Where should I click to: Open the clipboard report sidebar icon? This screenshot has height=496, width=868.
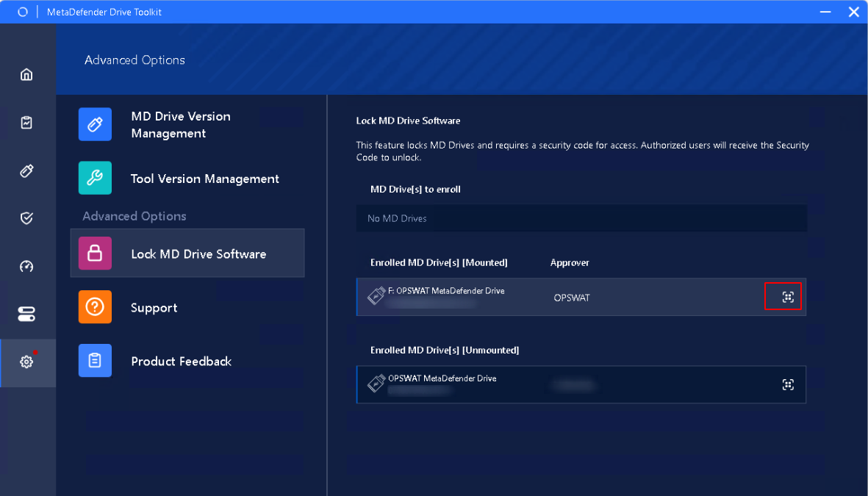(26, 122)
